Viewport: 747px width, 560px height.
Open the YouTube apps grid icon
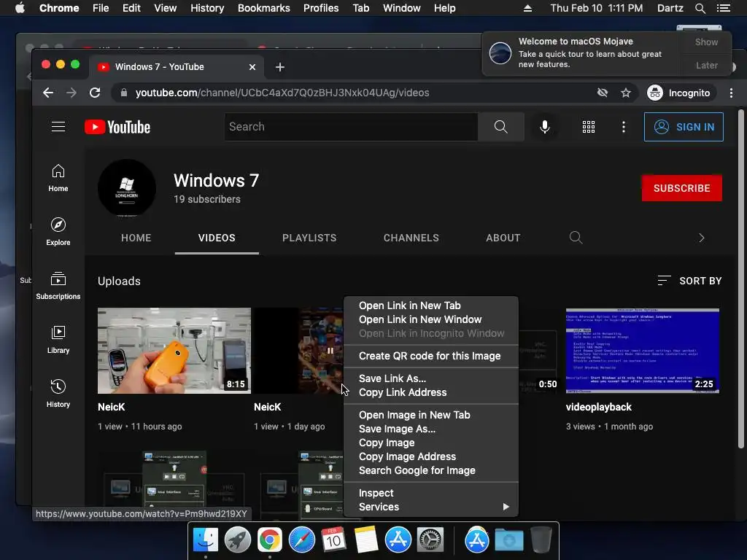point(589,127)
